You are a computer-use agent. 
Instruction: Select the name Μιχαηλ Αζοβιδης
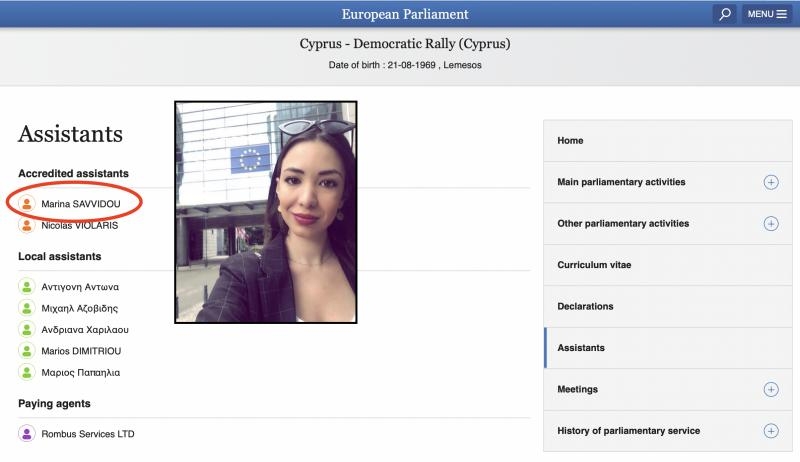tap(80, 308)
